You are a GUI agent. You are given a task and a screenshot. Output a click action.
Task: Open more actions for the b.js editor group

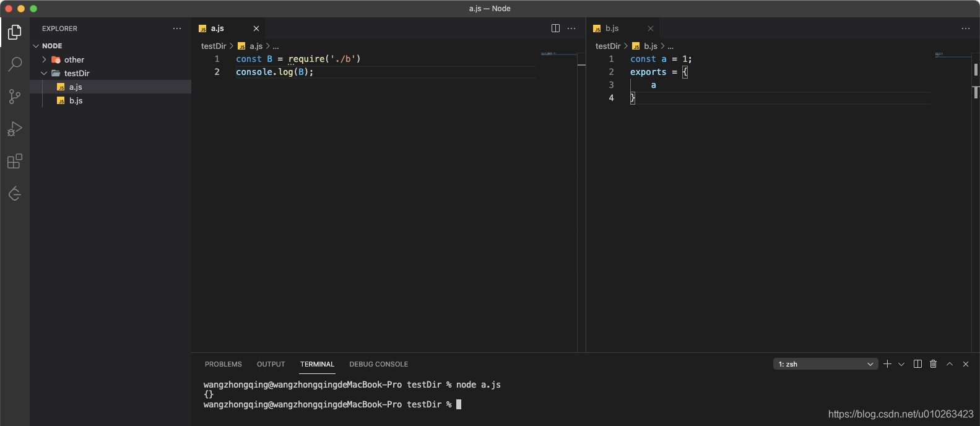pos(966,28)
